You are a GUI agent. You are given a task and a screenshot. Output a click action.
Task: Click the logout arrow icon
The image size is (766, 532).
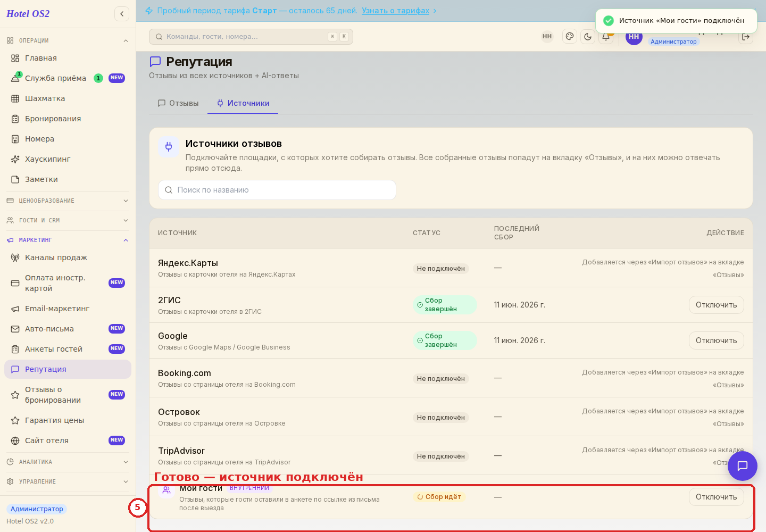(x=746, y=37)
